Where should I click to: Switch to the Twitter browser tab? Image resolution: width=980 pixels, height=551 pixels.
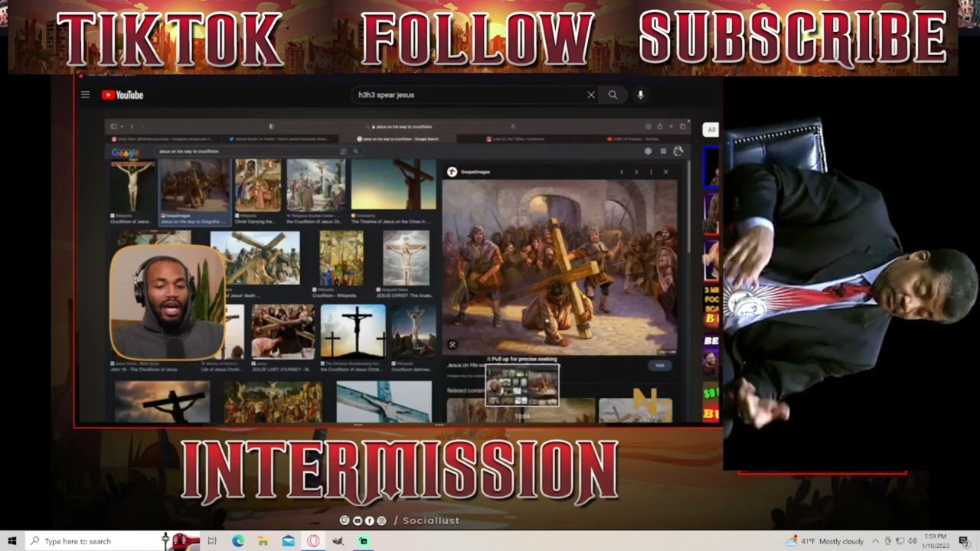tap(282, 139)
